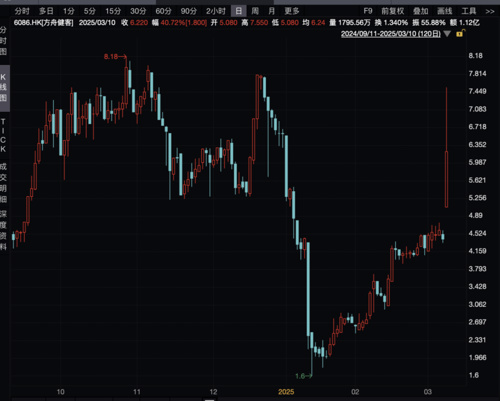This screenshot has width=500, height=401.
Task: Click the 叠加 overlay tool
Action: click(x=421, y=11)
